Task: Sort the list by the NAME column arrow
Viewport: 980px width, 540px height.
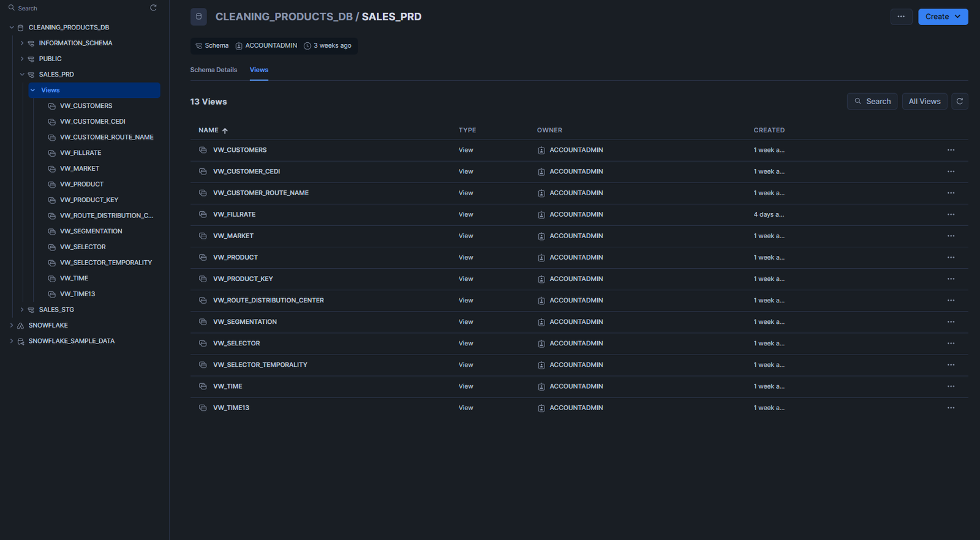Action: click(x=225, y=130)
